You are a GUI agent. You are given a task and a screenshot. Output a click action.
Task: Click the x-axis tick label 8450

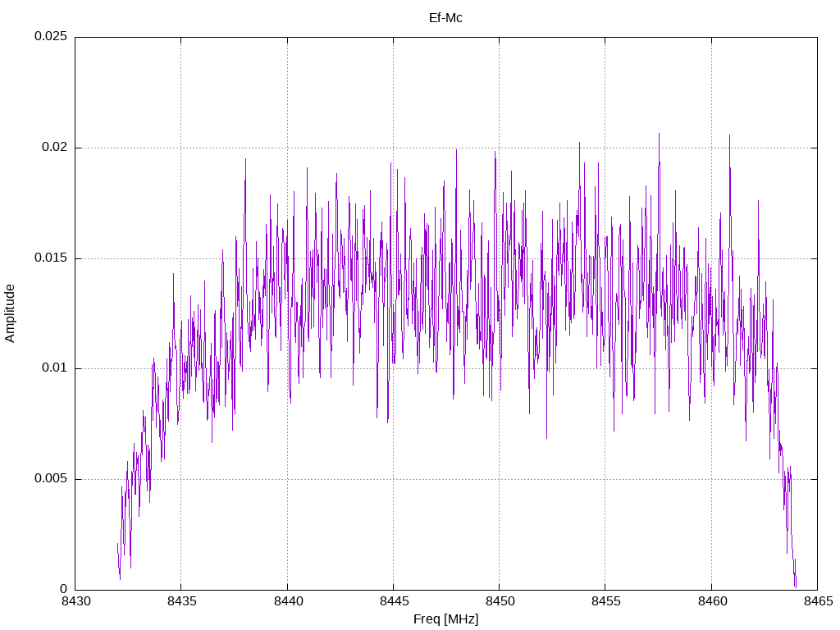point(500,601)
